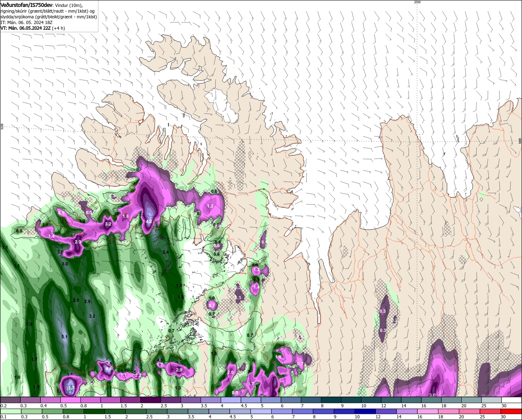522x420 pixels.
Task: Click the '4.5' label on the lower rain scale
Action: click(x=232, y=417)
